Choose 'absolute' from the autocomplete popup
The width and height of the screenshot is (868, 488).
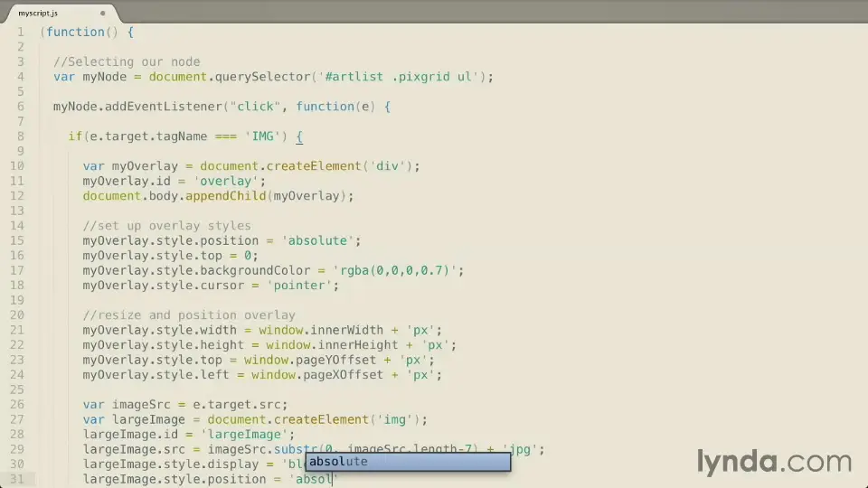click(x=408, y=462)
